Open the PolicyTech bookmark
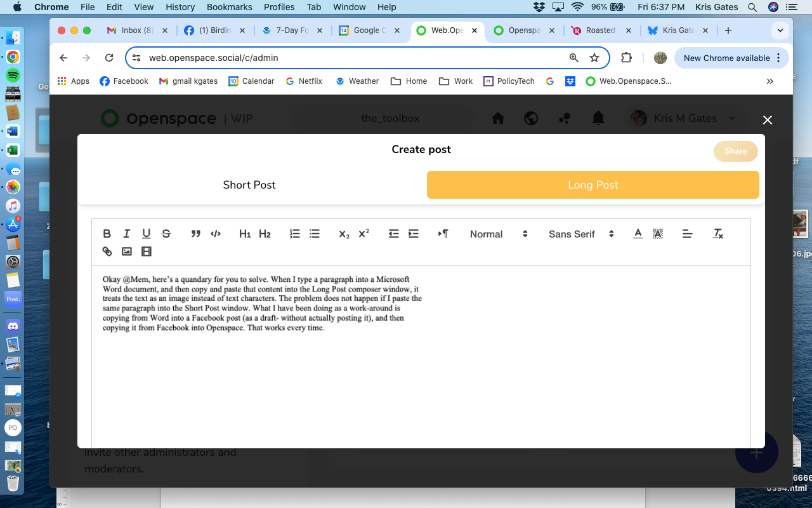Screen dimensions: 812x508 [x=509, y=81]
